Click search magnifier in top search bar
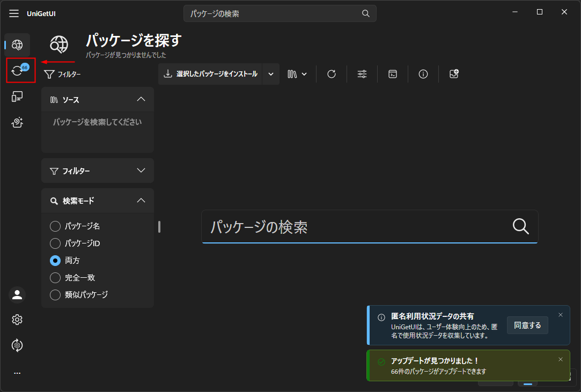The height and width of the screenshot is (392, 581). point(366,13)
